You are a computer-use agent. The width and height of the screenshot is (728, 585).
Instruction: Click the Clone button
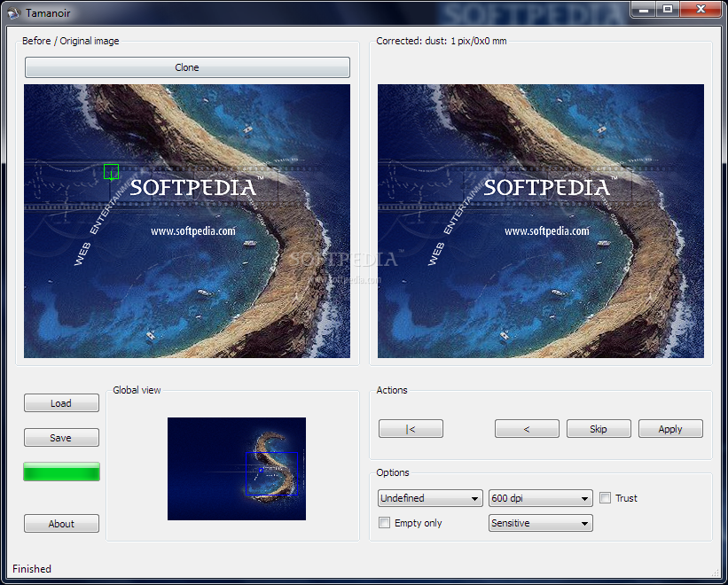(187, 67)
